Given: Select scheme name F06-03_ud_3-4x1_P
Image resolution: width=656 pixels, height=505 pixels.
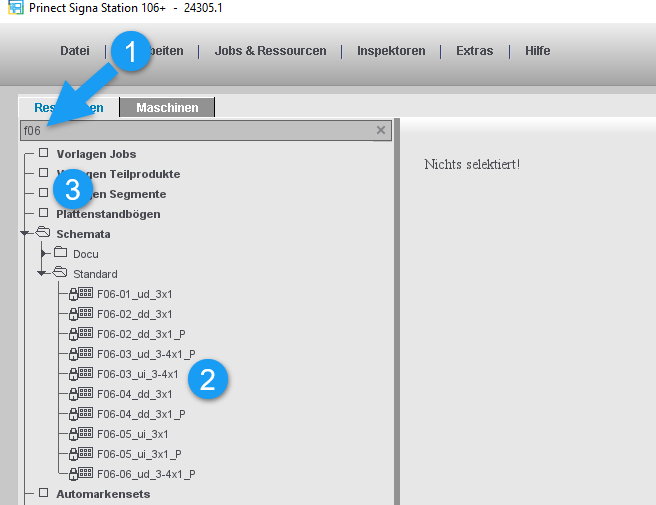Looking at the screenshot, I should 146,354.
